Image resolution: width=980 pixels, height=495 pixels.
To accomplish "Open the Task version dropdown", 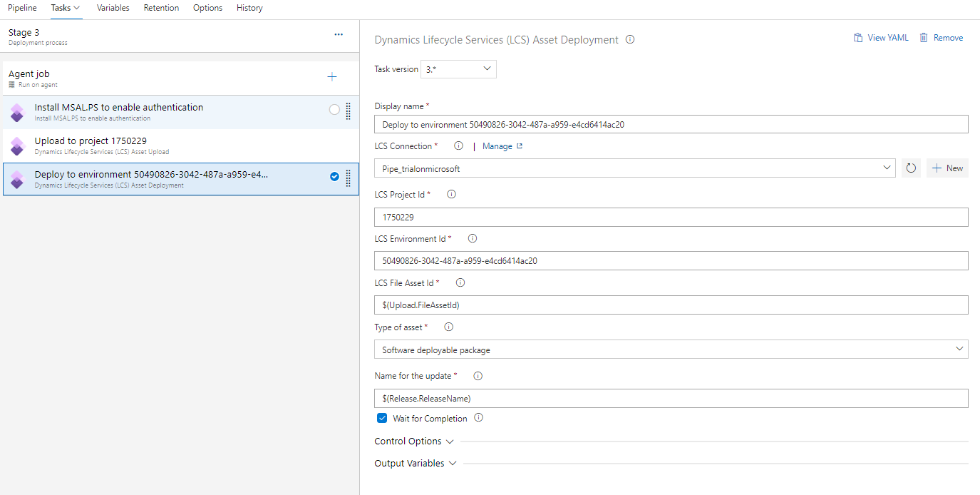I will click(460, 69).
